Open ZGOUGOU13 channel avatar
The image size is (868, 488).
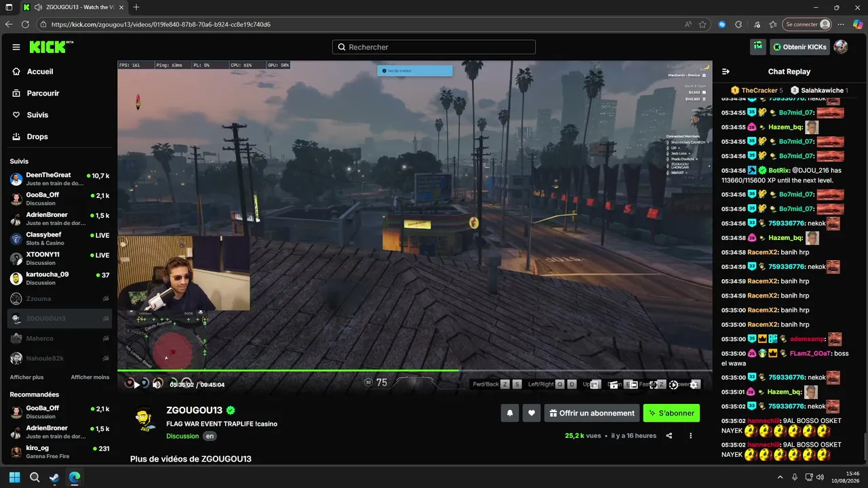point(144,418)
